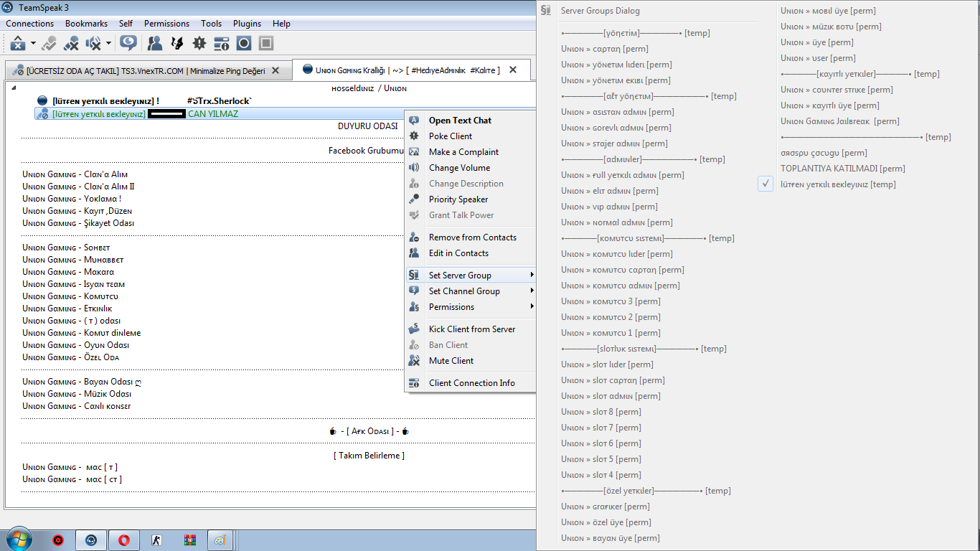Viewport: 980px width, 551px height.
Task: Click the Edit in Contacts icon
Action: (414, 253)
